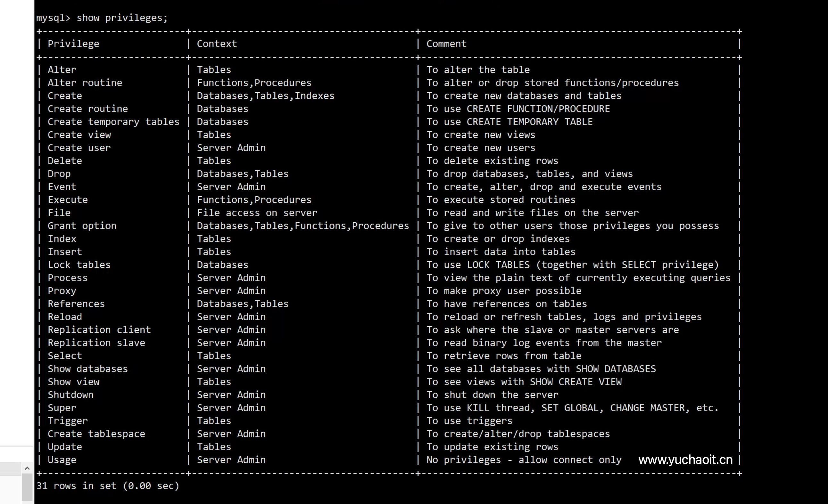The image size is (828, 504).
Task: Click the 'Show databases' privilege entry
Action: (88, 369)
